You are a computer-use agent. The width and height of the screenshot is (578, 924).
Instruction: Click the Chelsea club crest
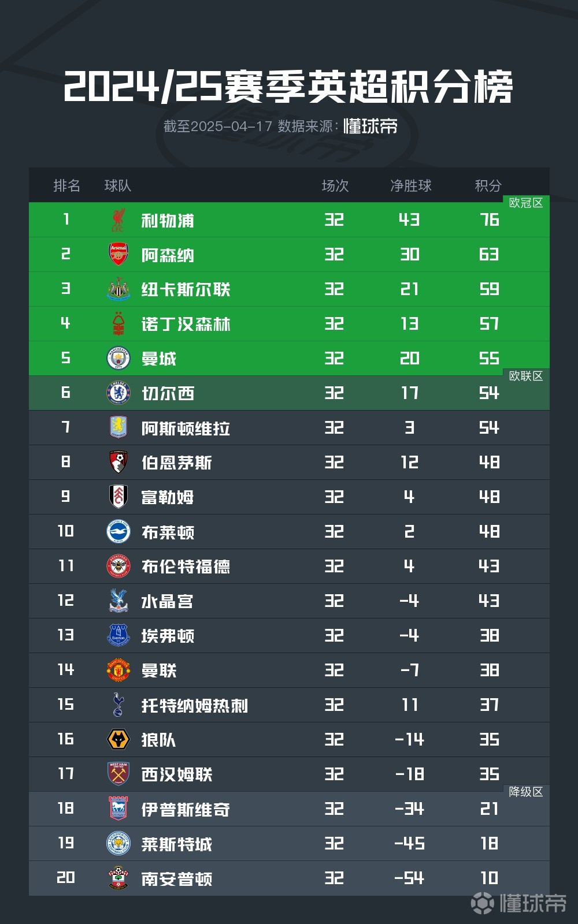click(118, 393)
